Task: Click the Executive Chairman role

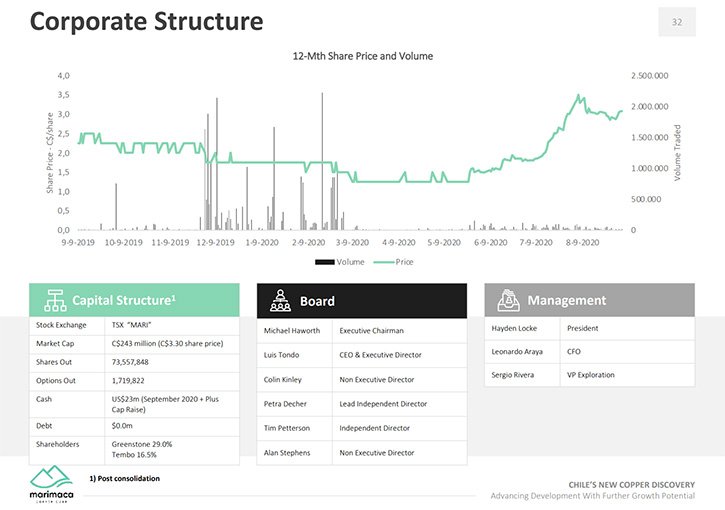Action: (x=371, y=331)
